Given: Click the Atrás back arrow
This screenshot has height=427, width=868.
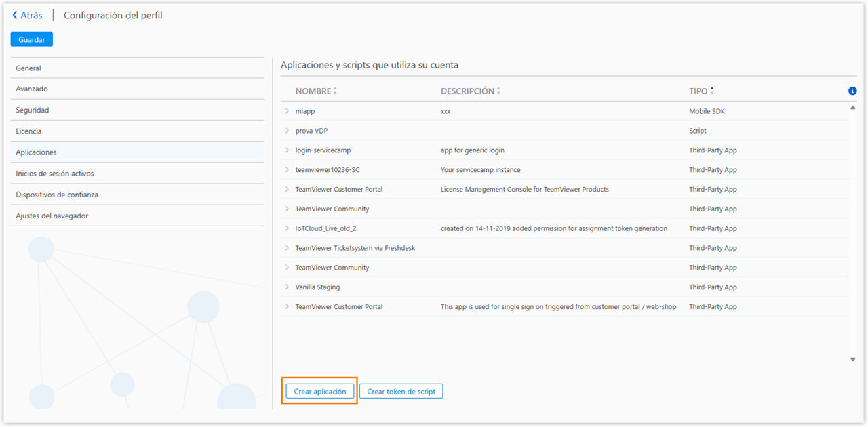Looking at the screenshot, I should tap(16, 15).
